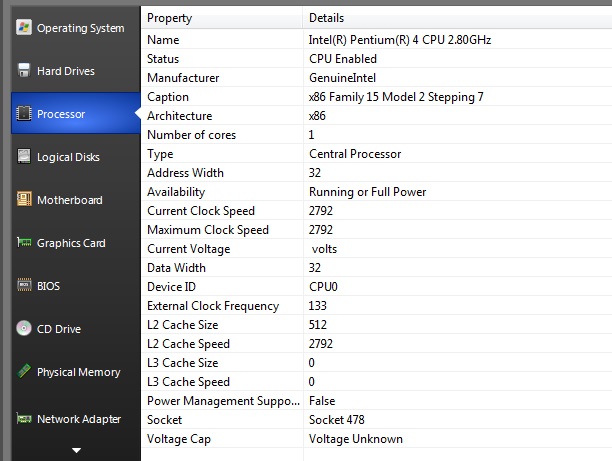Click the Motherboard icon
Image resolution: width=612 pixels, height=461 pixels.
point(22,200)
